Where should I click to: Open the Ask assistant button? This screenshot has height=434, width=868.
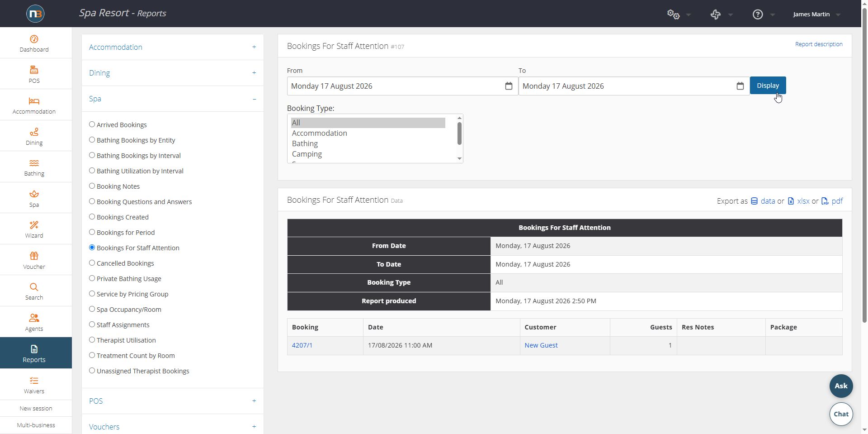click(841, 386)
